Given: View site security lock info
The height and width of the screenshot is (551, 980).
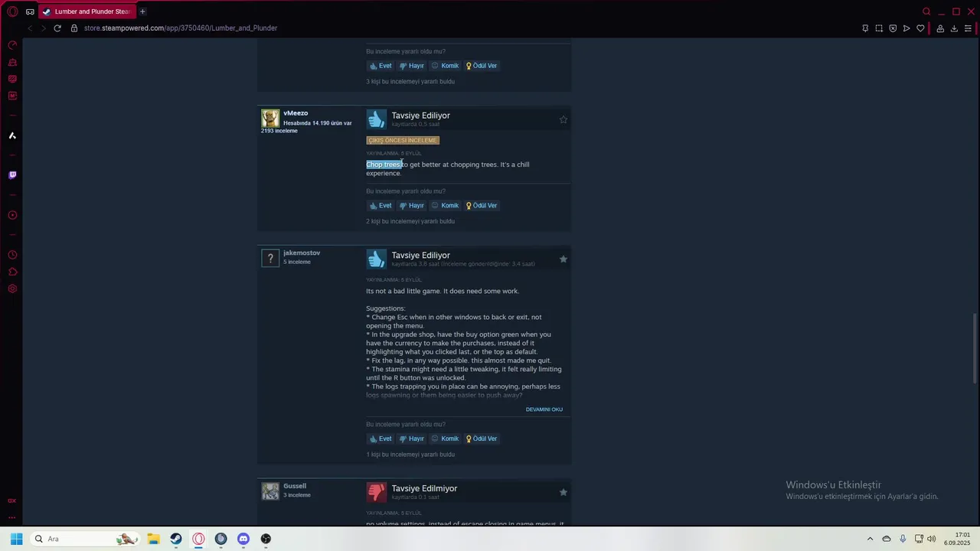Looking at the screenshot, I should [74, 28].
